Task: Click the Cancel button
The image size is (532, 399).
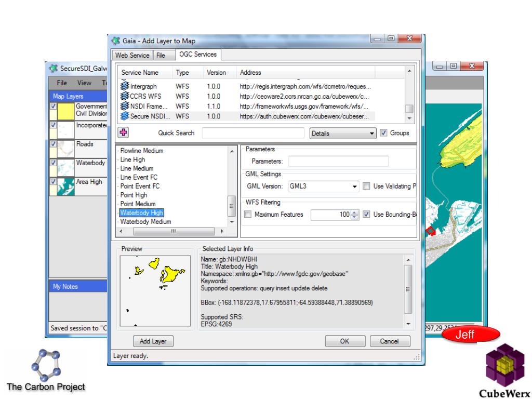Action: click(x=390, y=341)
